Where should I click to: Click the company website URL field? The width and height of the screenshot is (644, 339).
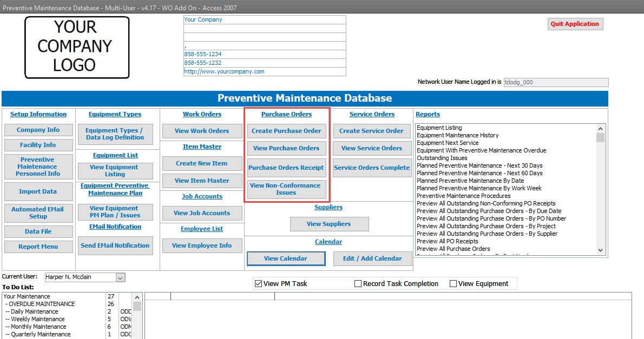pyautogui.click(x=264, y=71)
